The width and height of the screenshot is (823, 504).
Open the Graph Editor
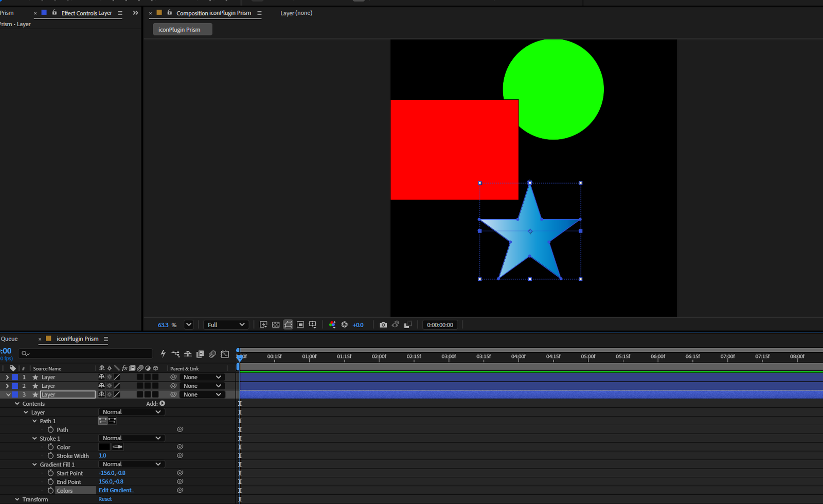225,354
